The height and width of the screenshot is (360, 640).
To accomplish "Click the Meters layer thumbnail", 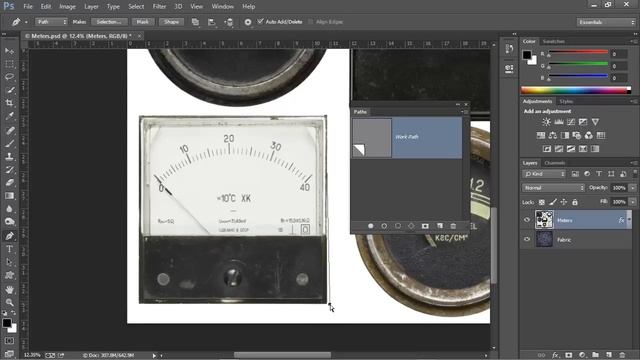I will pyautogui.click(x=544, y=220).
